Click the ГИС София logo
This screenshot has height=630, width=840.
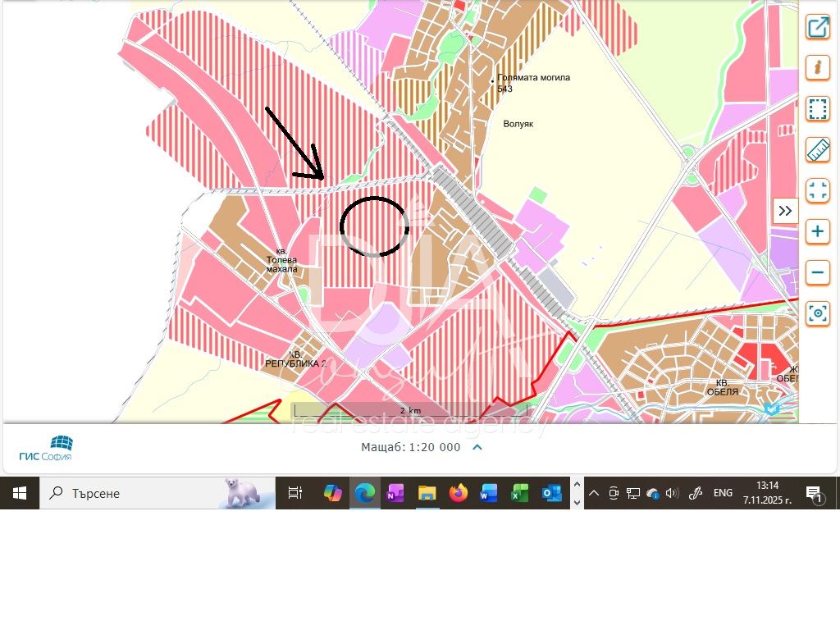click(x=46, y=448)
